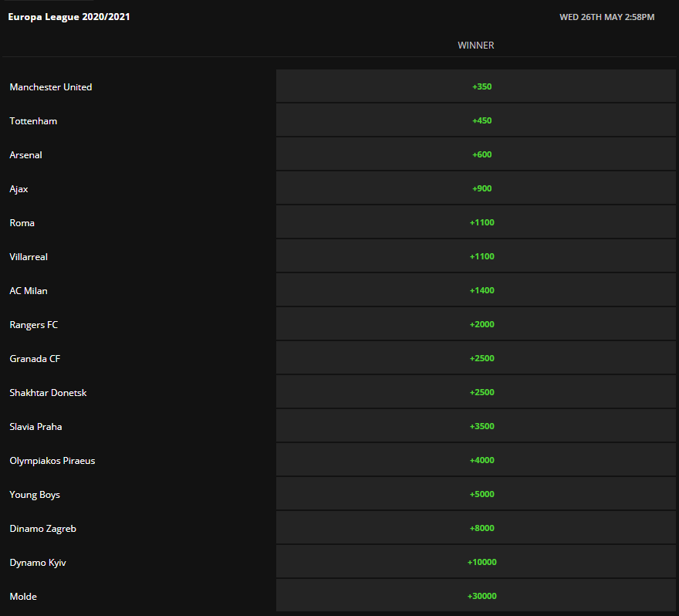Select Ajax +900 odds
679x616 pixels.
(x=476, y=188)
